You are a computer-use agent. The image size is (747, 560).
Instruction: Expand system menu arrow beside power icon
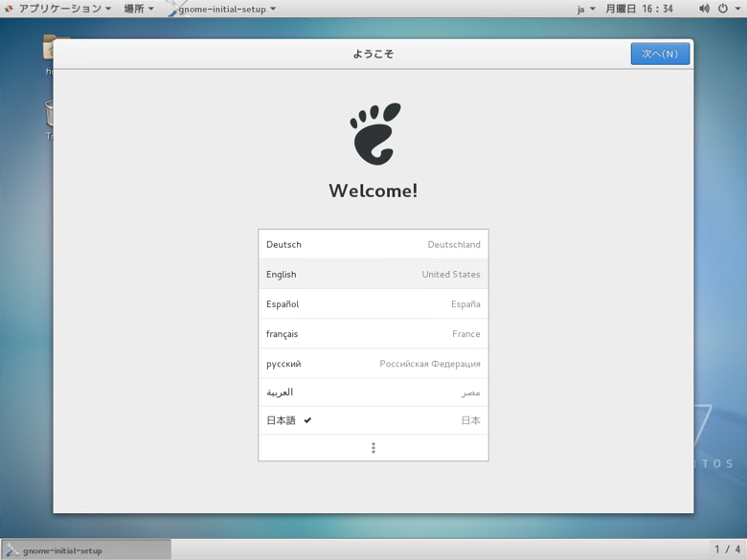point(737,9)
